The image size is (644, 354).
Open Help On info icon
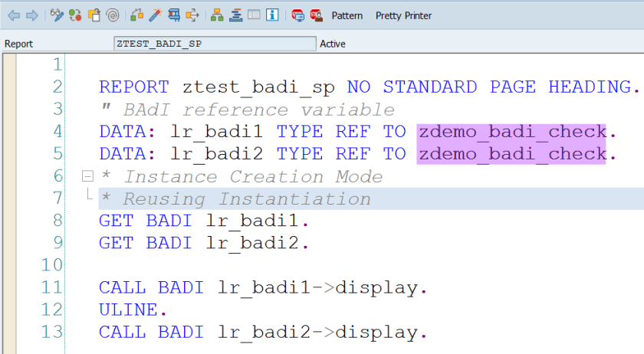tap(272, 15)
